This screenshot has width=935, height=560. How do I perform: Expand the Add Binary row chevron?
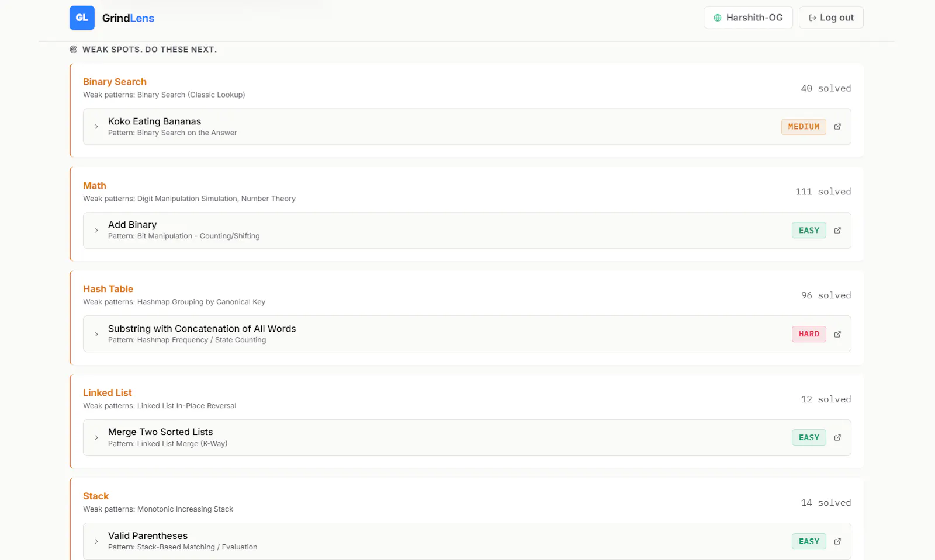(96, 231)
